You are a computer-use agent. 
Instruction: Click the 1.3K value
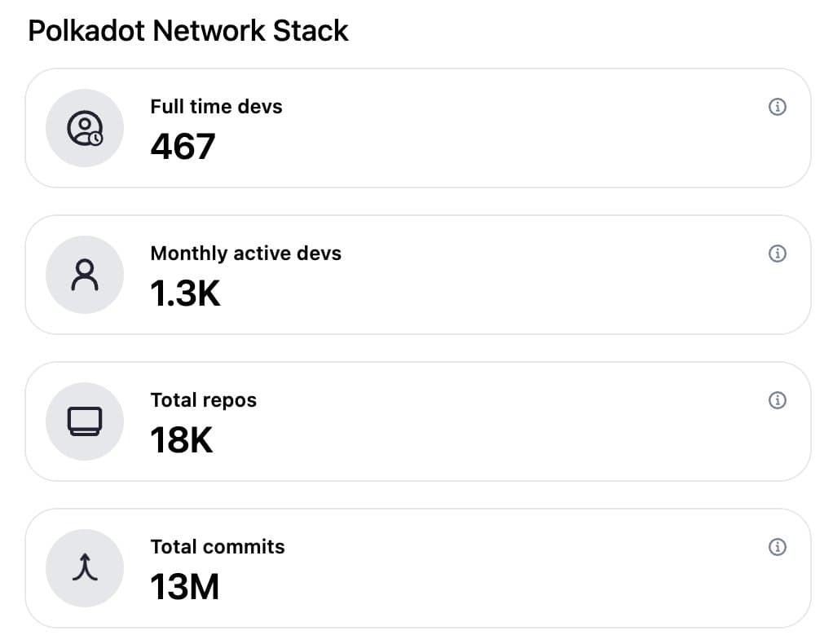(x=185, y=293)
